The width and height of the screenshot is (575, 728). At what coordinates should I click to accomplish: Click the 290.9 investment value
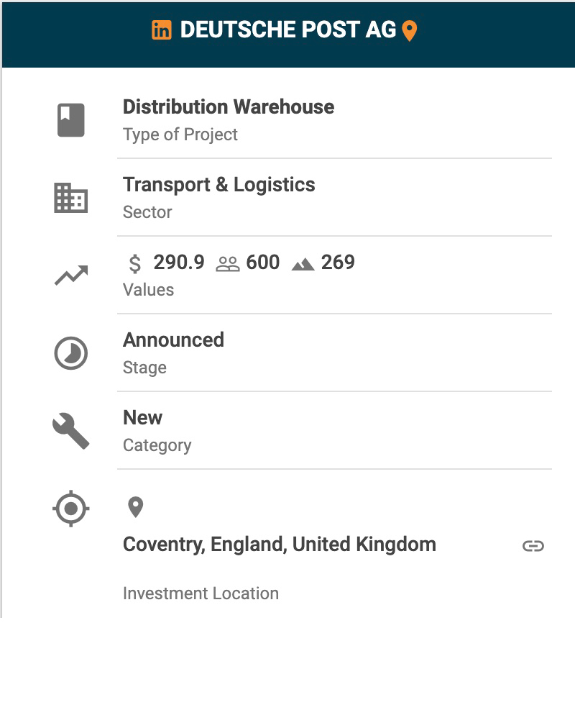pyautogui.click(x=179, y=263)
